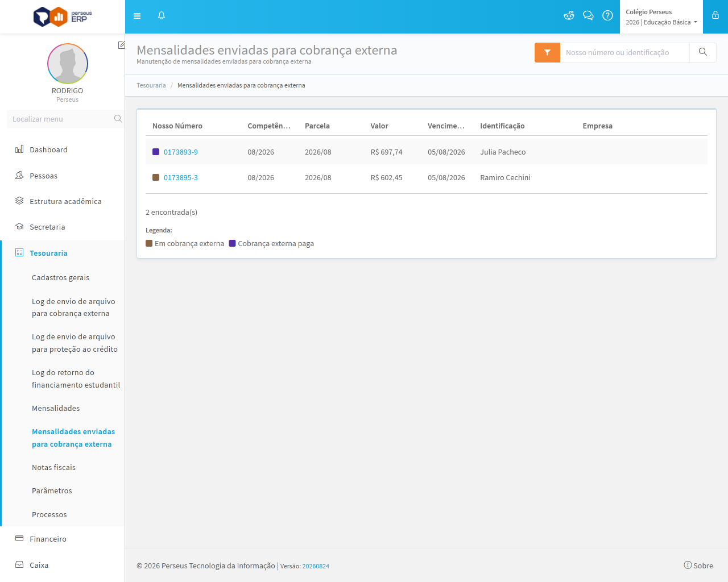Click the search magnifier button
This screenshot has width=728, height=582.
coord(703,52)
